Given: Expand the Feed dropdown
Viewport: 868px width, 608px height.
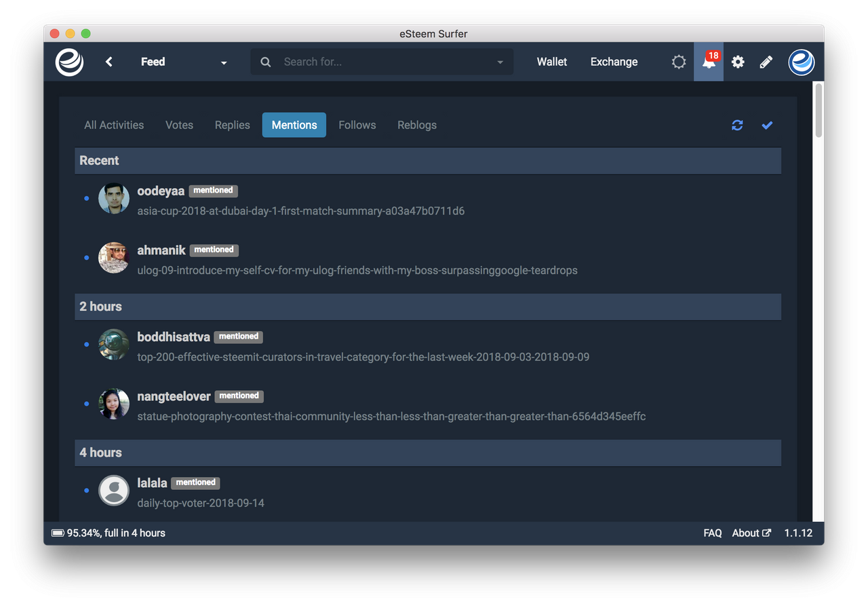Looking at the screenshot, I should click(x=224, y=62).
